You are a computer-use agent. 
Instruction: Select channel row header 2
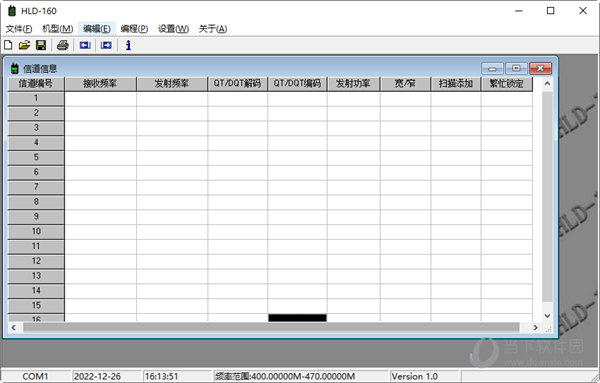(36, 113)
